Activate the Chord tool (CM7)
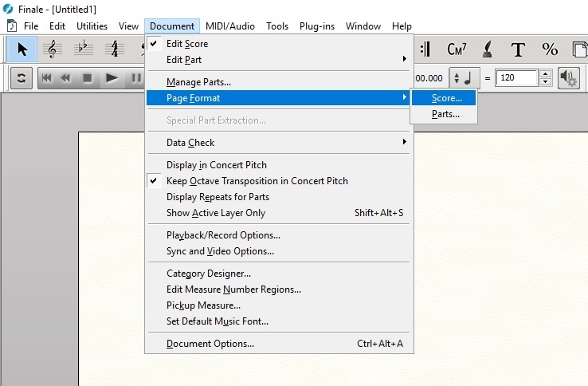 pos(457,49)
